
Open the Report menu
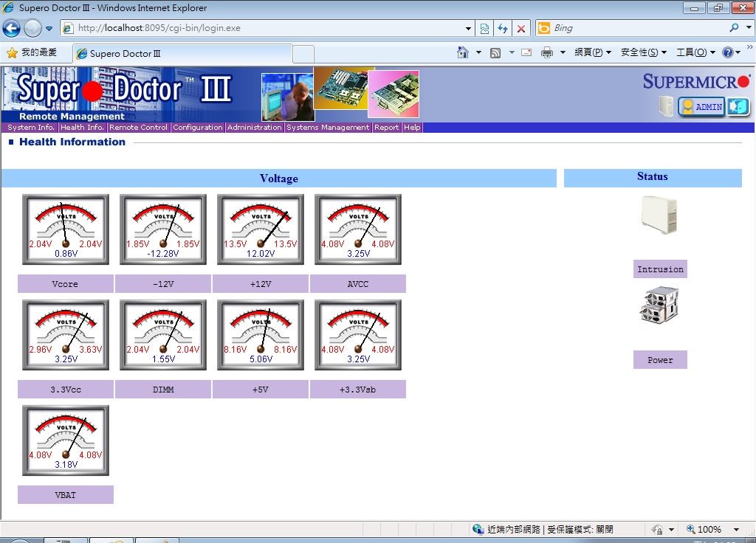pyautogui.click(x=387, y=127)
